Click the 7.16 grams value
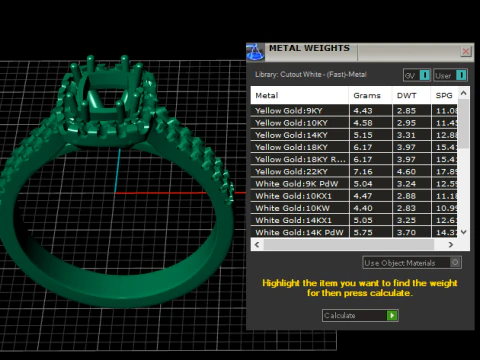This screenshot has height=360, width=480. [x=363, y=172]
